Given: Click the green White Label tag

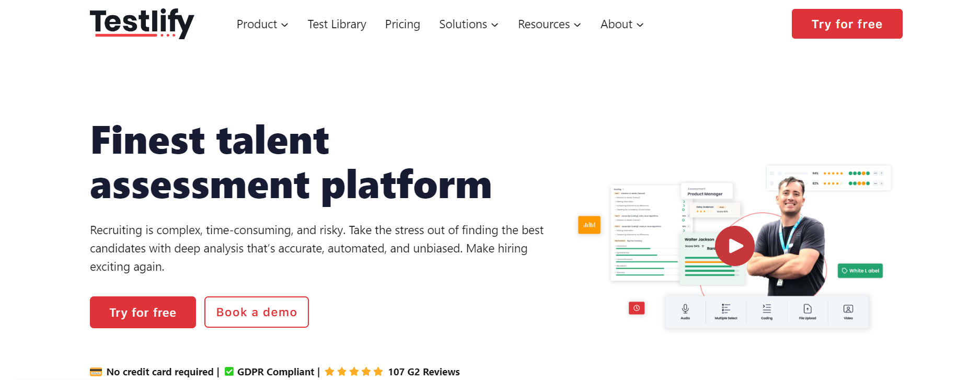Looking at the screenshot, I should 860,271.
